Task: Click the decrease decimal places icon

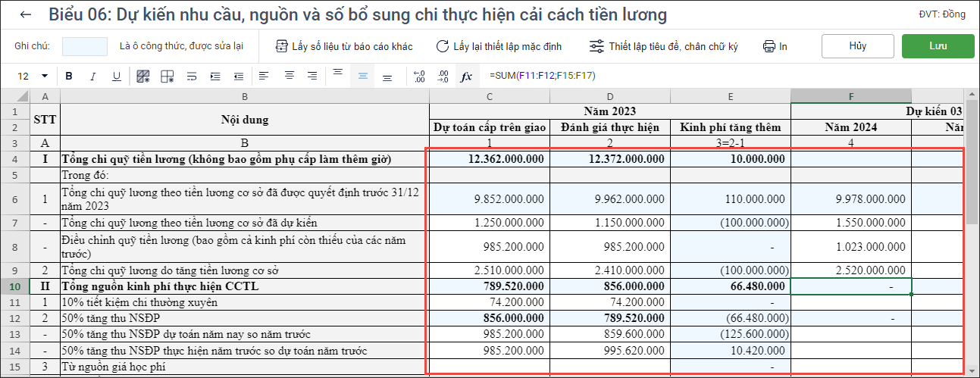Action: [x=443, y=76]
